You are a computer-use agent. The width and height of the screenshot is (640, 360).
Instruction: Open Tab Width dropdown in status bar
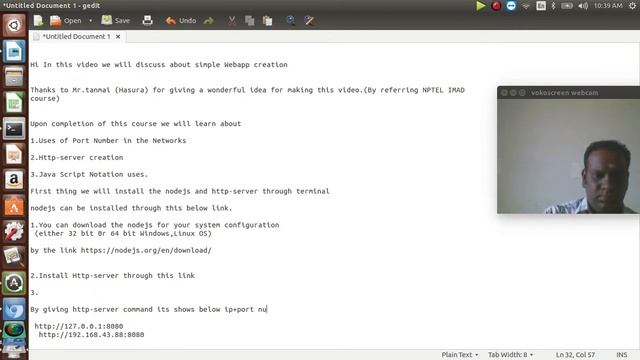click(x=511, y=355)
